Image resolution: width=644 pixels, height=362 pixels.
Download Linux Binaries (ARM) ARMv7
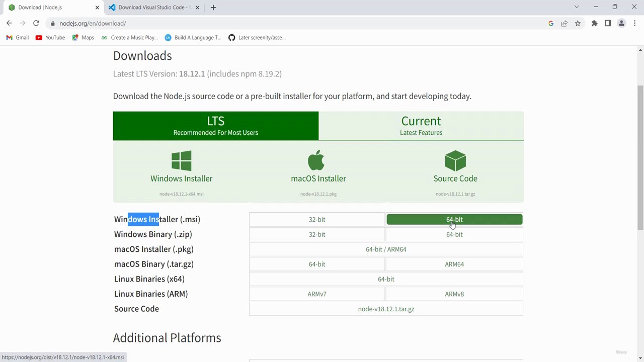pos(317,294)
